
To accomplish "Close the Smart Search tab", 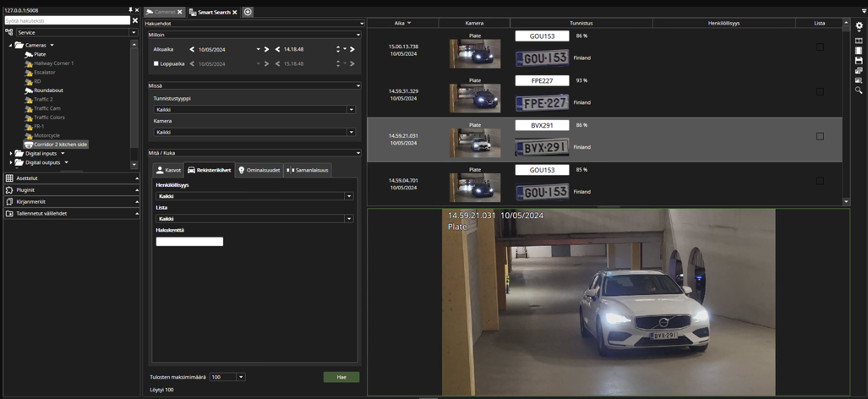I will pyautogui.click(x=235, y=12).
